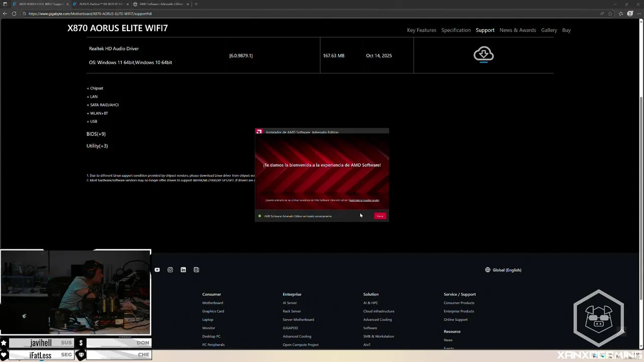This screenshot has height=362, width=644.
Task: Open the Motherboard link in Consumer footer
Action: [x=212, y=303]
